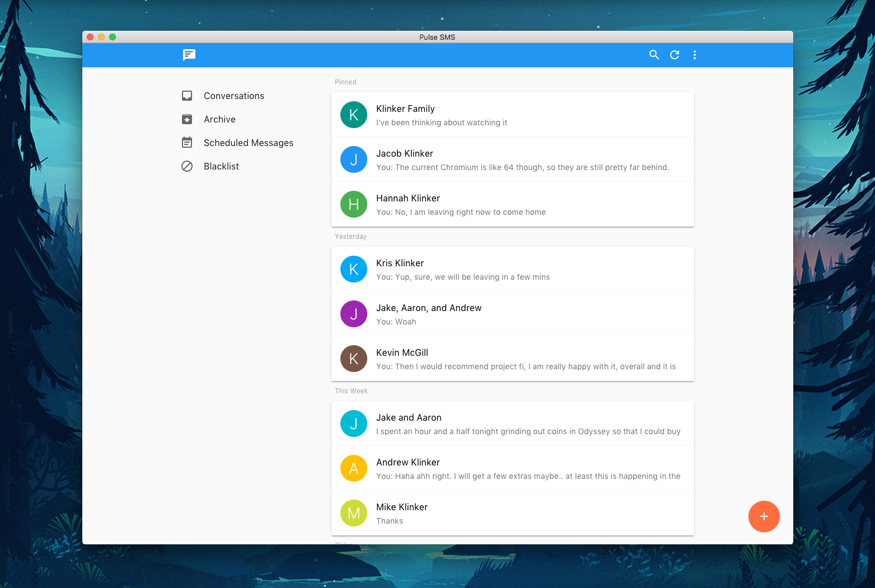Click Mike Klinker lime M avatar

pyautogui.click(x=354, y=513)
